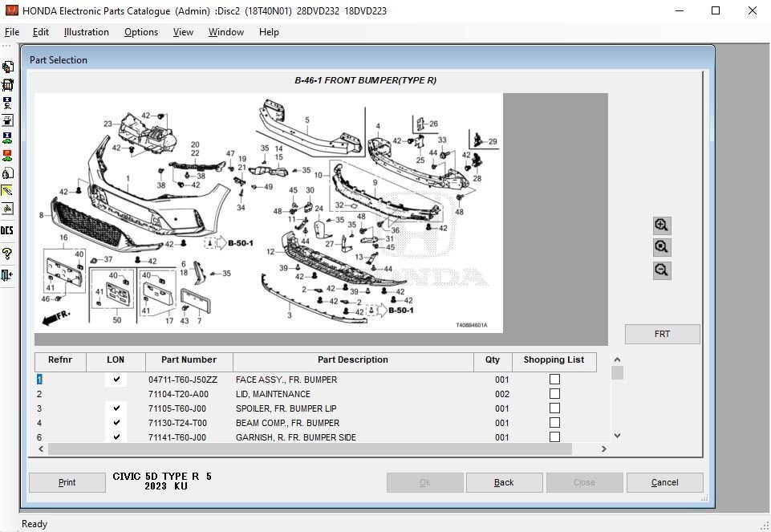Image resolution: width=771 pixels, height=532 pixels.
Task: Enable shopping list for BEAM COMP. row
Action: 554,423
